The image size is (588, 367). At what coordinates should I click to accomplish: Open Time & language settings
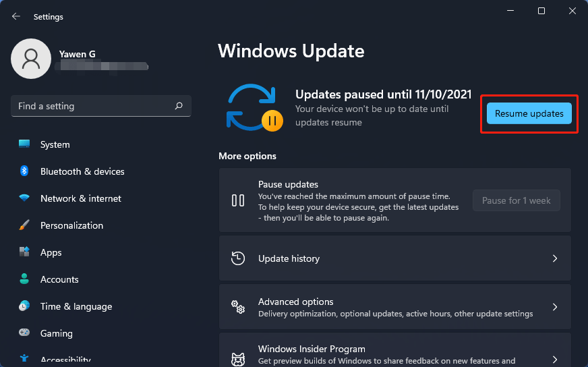click(x=101, y=306)
